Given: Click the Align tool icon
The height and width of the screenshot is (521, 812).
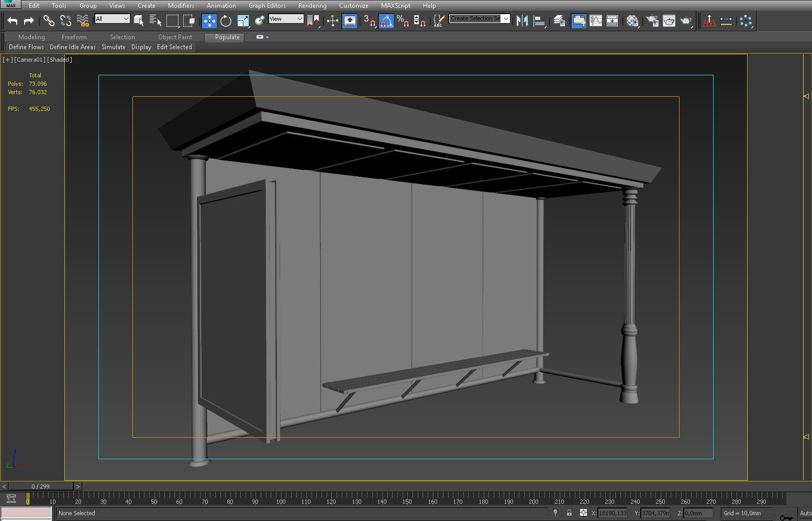Looking at the screenshot, I should 540,21.
